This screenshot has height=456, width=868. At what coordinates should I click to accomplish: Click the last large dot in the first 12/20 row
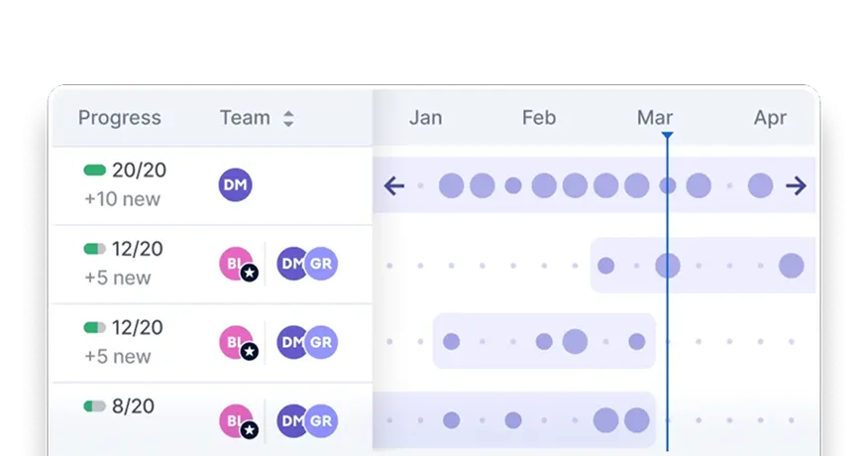(x=791, y=266)
